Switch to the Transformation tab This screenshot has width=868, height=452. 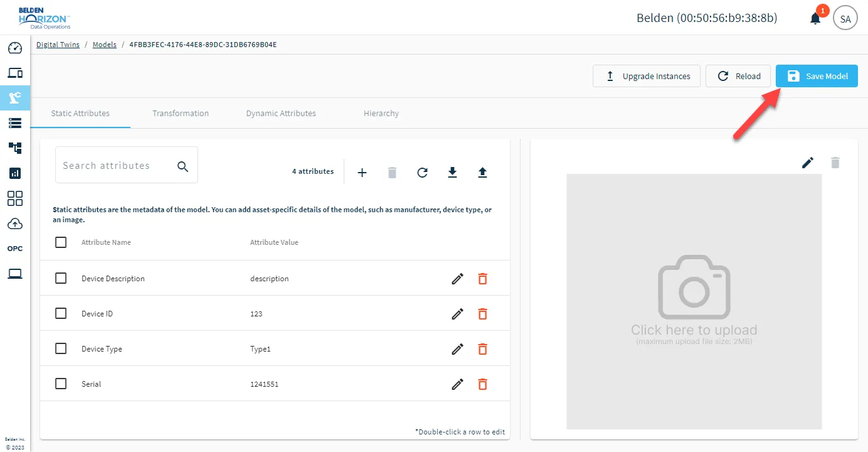coord(181,114)
